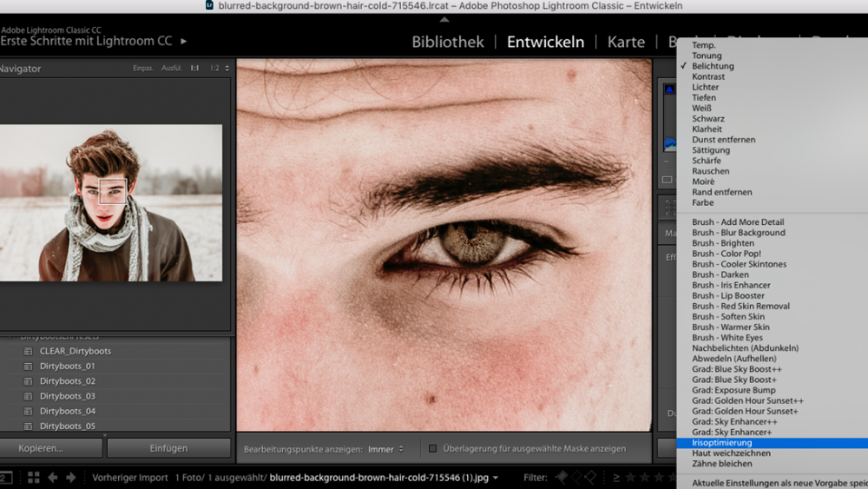Switch to the Karte module
This screenshot has height=489, width=868.
(626, 42)
